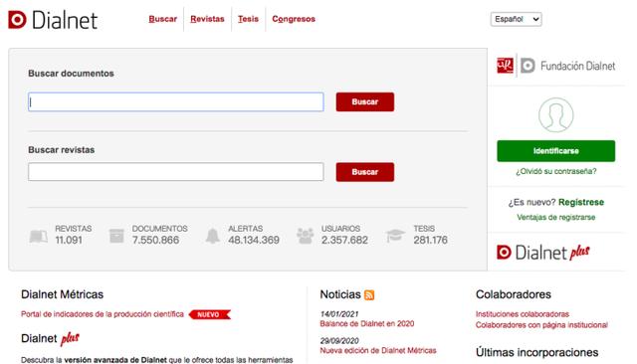Image resolution: width=637 pixels, height=364 pixels.
Task: Click the Universidad de La Rioja red logo
Action: point(505,66)
